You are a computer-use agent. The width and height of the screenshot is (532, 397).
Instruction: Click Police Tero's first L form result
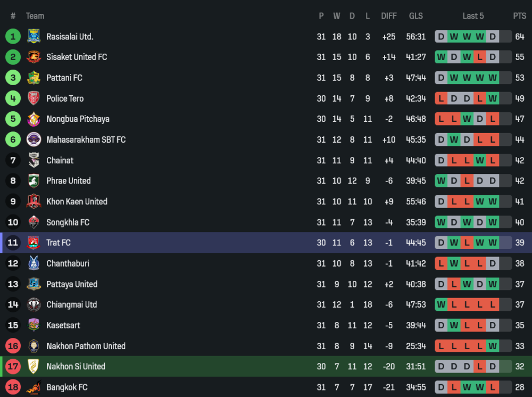click(441, 98)
